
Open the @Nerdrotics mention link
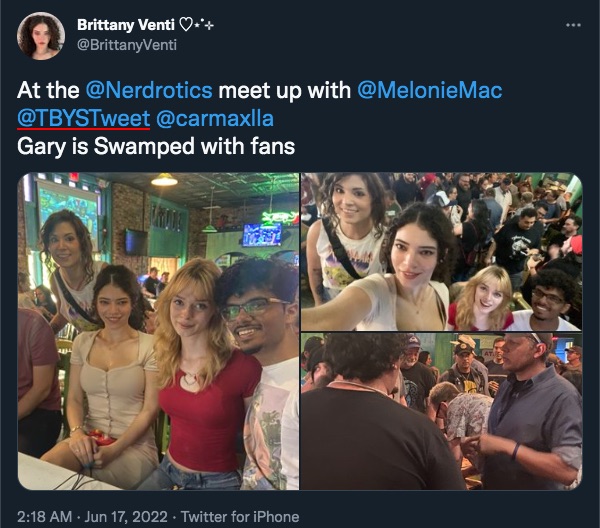(149, 90)
